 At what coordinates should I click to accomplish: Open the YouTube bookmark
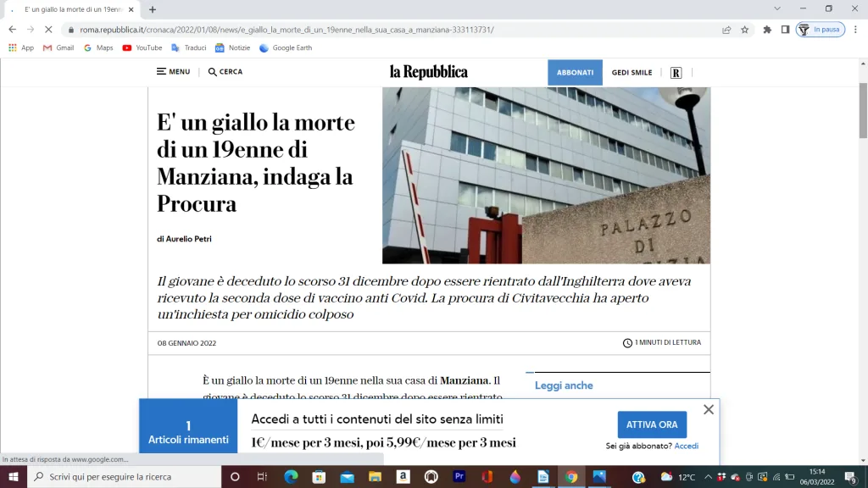pyautogui.click(x=142, y=47)
